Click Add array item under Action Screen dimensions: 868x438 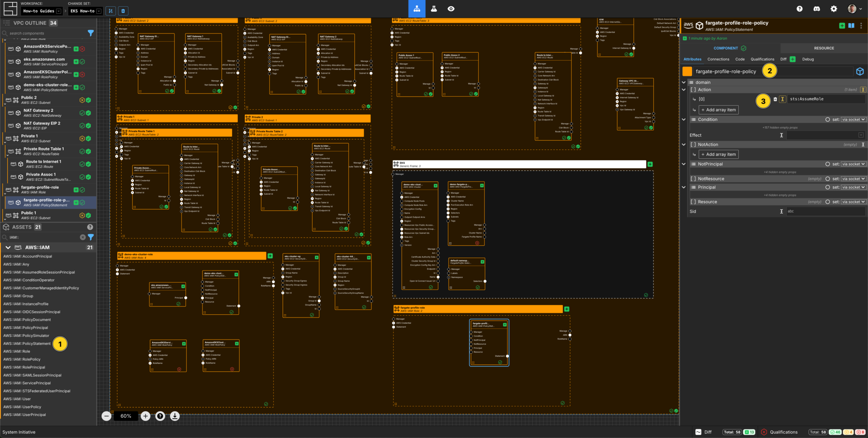[718, 110]
